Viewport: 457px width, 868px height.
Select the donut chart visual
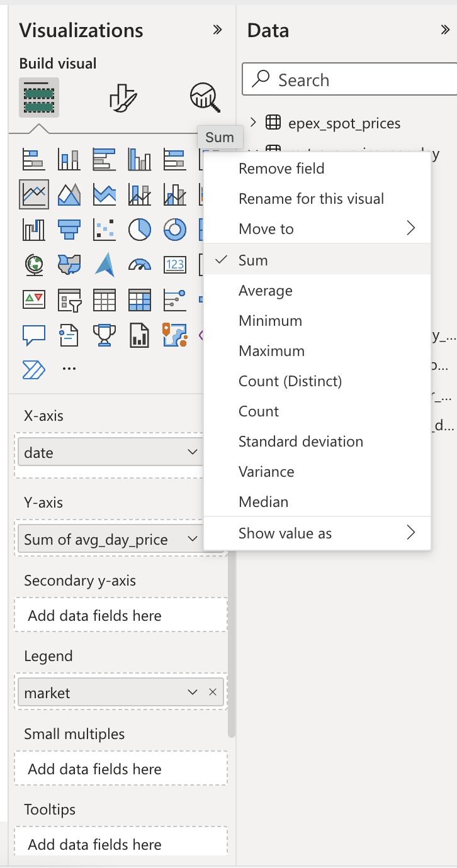175,230
